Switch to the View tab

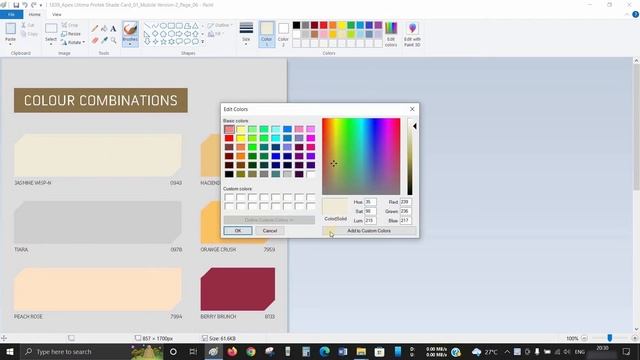click(x=56, y=14)
